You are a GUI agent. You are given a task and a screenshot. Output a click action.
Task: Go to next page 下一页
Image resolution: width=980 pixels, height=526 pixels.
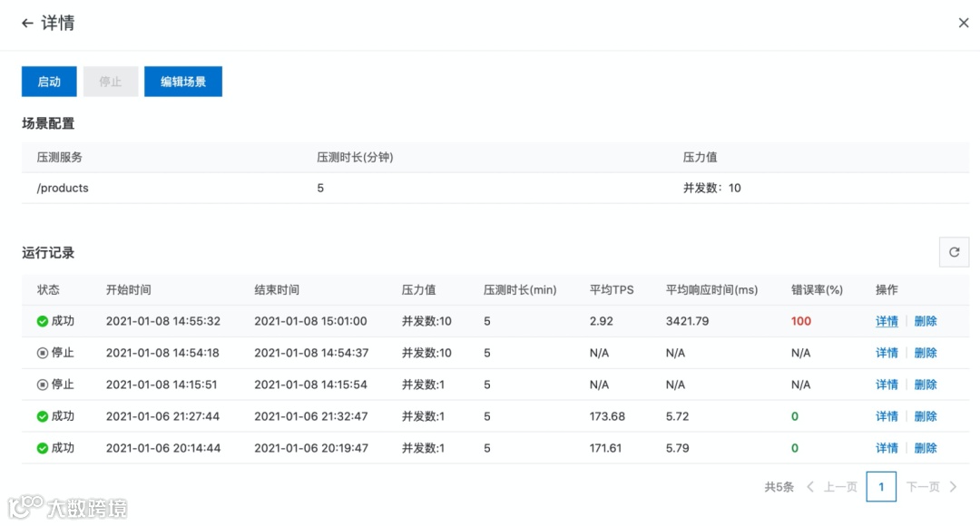(931, 487)
